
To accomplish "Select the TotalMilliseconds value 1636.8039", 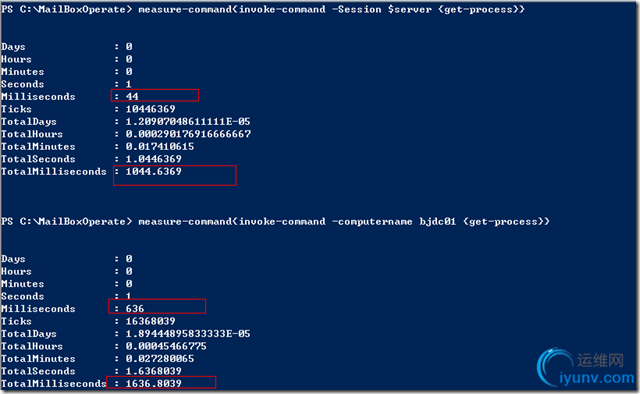I will click(153, 383).
